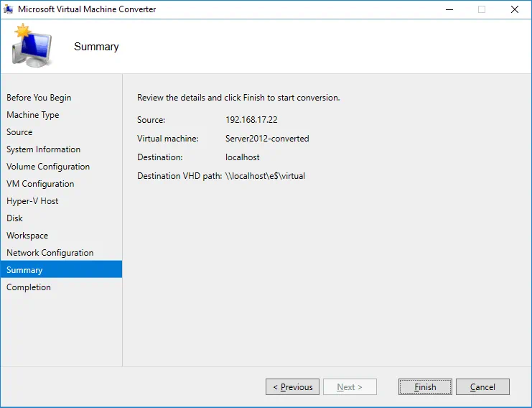
Task: Select Machine Type in the sidebar
Action: tap(33, 115)
